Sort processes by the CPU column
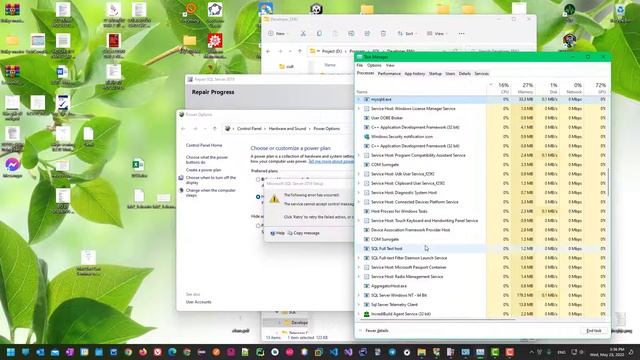640x360 pixels. click(499, 88)
